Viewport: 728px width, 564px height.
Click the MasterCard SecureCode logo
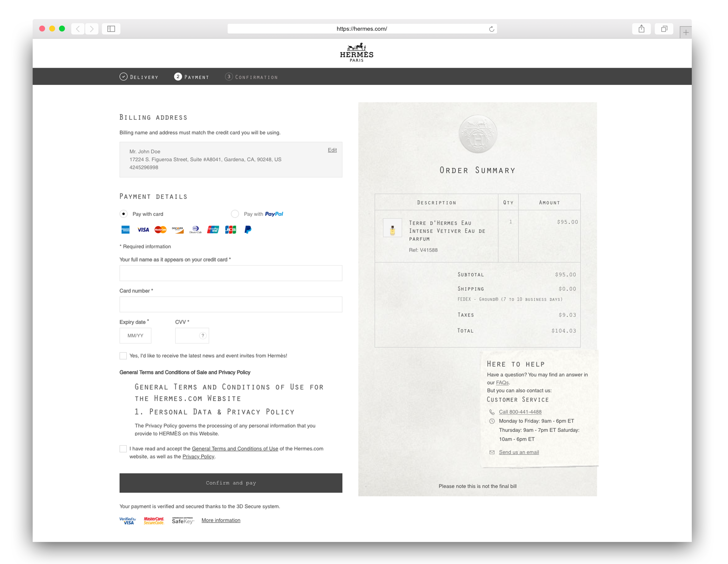point(154,521)
